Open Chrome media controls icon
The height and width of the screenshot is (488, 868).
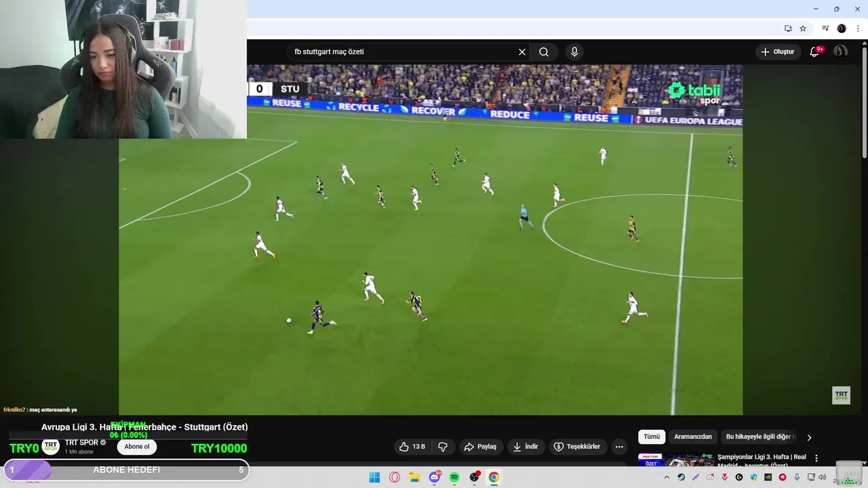pos(825,28)
